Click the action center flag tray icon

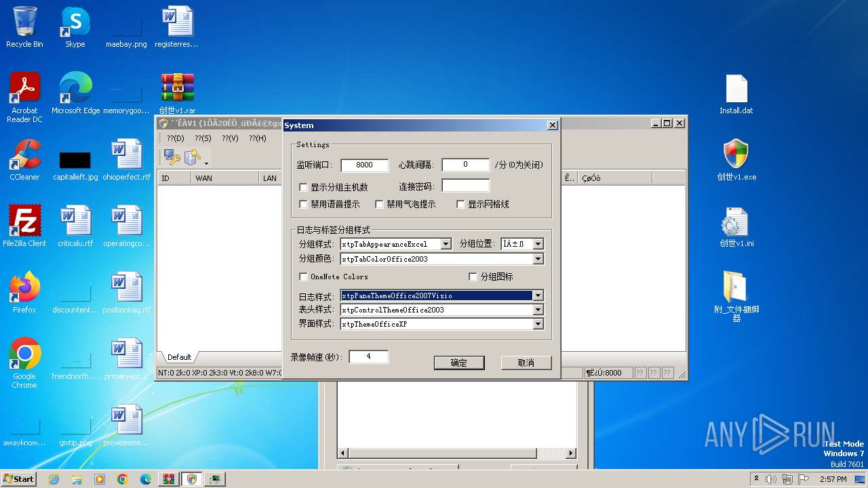tap(805, 479)
